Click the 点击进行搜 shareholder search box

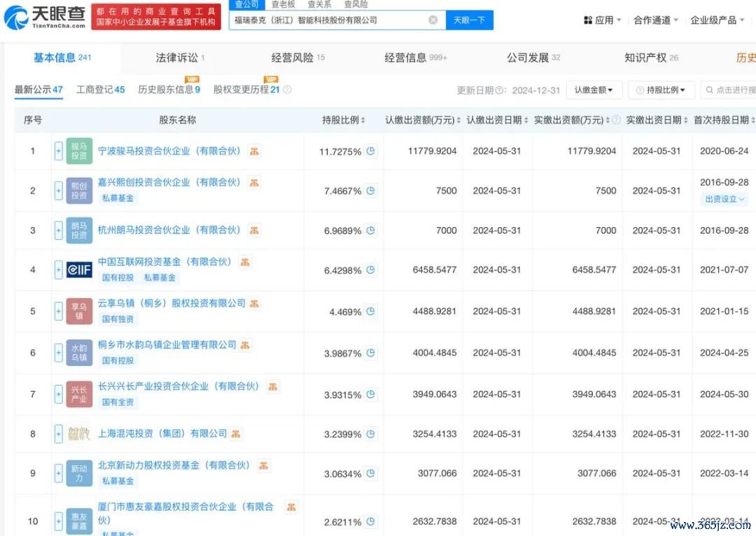tap(728, 90)
